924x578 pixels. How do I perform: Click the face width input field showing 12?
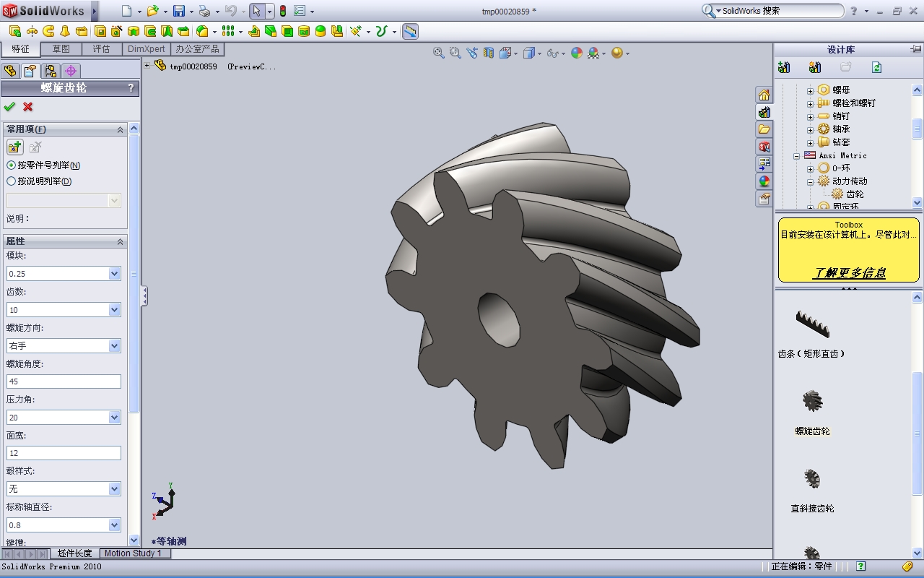click(64, 453)
